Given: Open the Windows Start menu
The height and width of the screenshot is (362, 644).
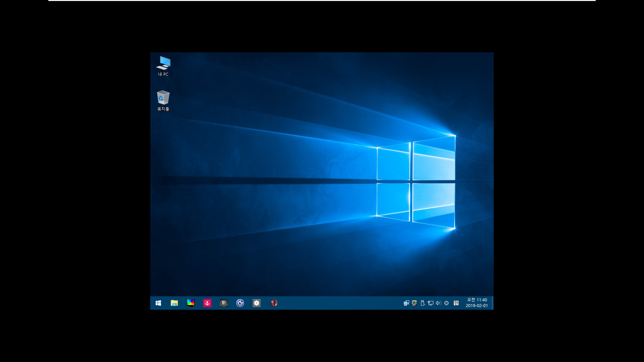Looking at the screenshot, I should coord(158,303).
